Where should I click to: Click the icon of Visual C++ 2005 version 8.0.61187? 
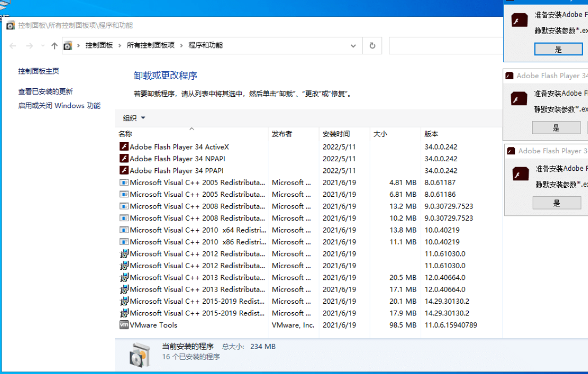pos(124,182)
